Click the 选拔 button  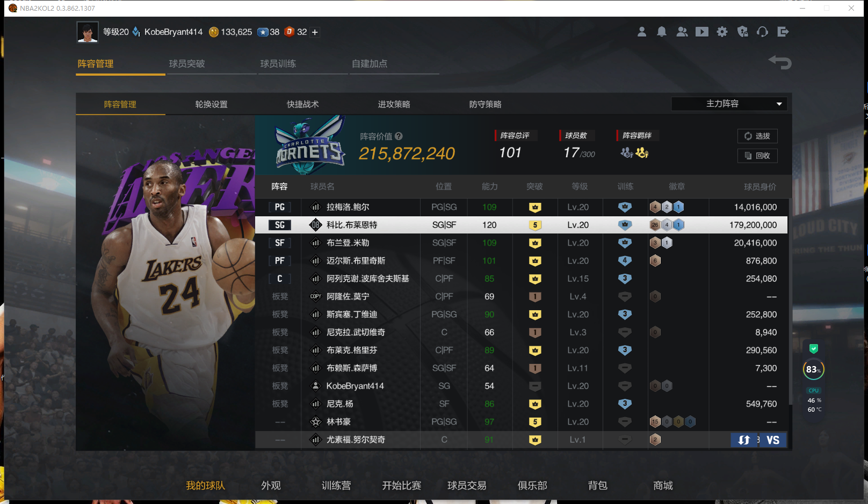(x=757, y=136)
